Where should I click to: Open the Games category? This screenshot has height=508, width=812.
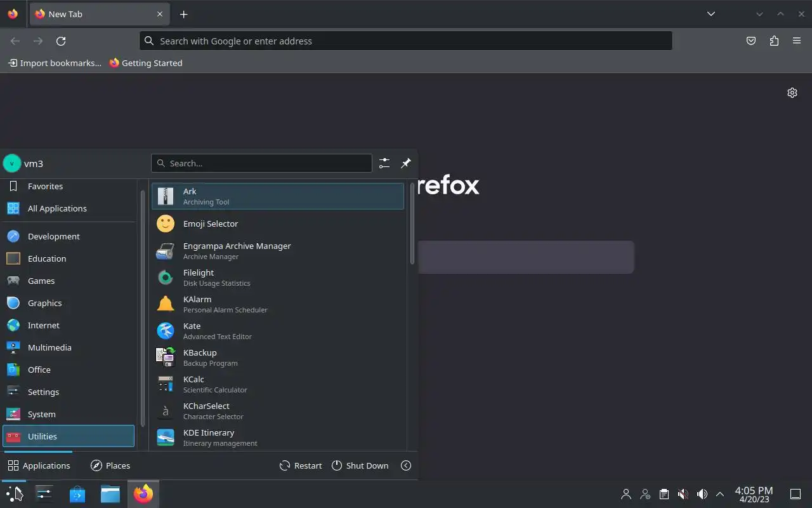click(x=69, y=281)
